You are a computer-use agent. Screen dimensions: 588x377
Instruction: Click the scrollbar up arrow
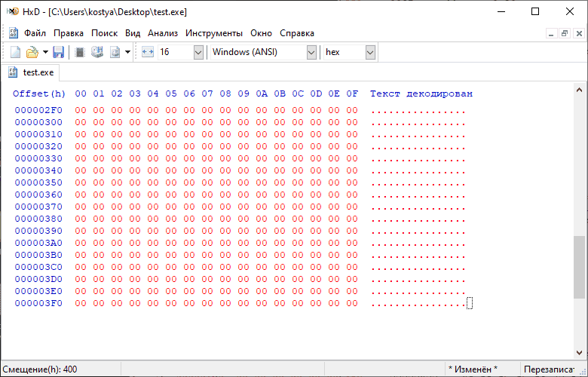point(579,90)
